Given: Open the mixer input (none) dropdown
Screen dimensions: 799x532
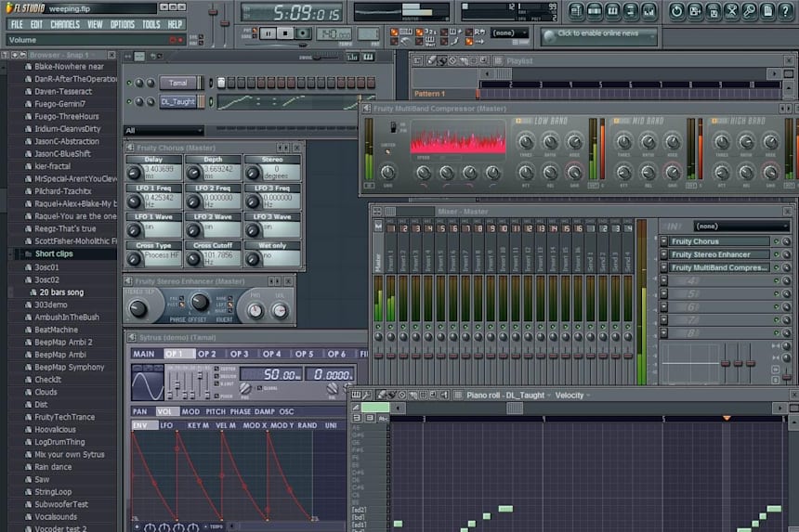Looking at the screenshot, I should click(741, 226).
